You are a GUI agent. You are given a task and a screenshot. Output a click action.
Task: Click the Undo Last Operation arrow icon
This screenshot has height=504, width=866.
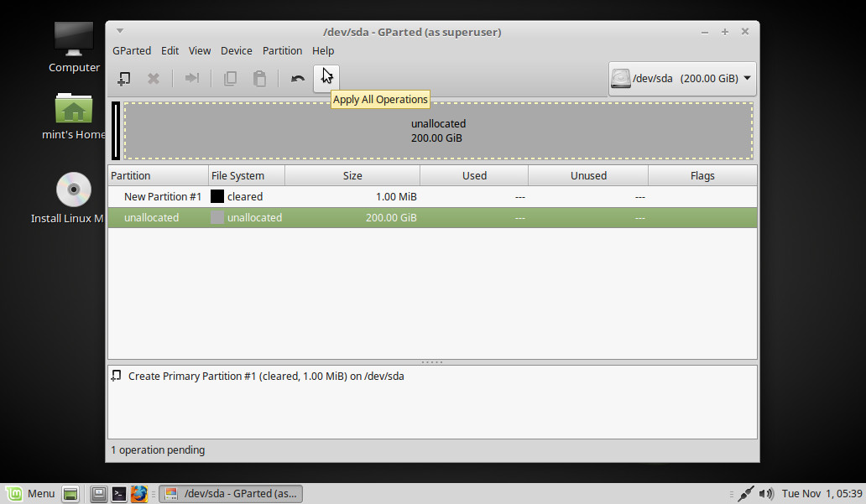(297, 79)
